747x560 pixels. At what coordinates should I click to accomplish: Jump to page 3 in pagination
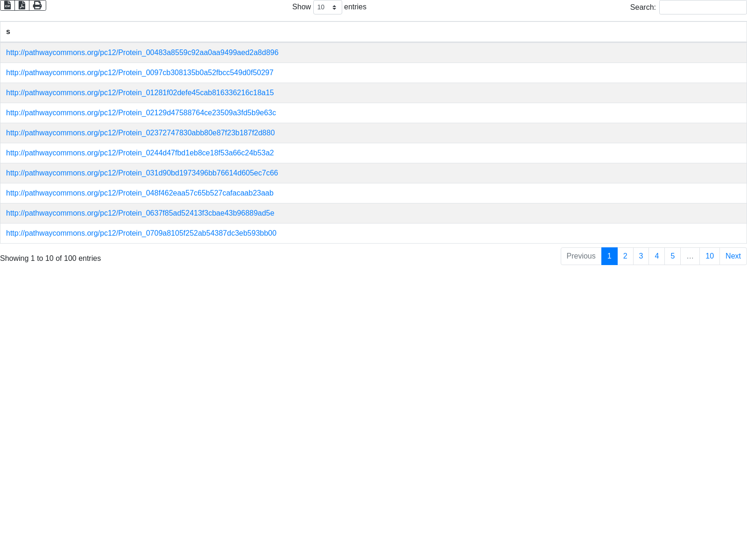(641, 256)
